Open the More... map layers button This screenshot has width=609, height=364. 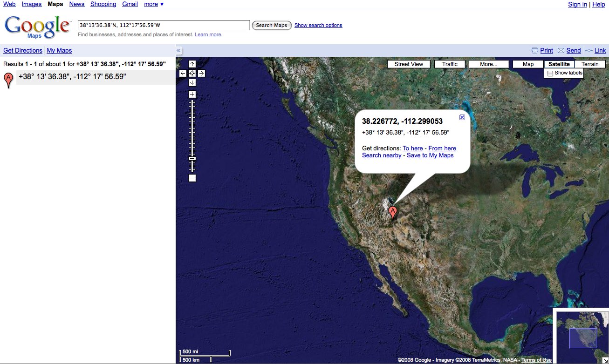click(488, 64)
